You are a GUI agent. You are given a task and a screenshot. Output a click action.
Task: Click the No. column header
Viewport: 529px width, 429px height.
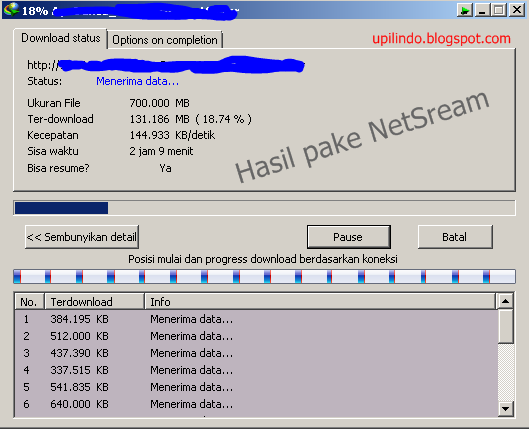(x=29, y=302)
